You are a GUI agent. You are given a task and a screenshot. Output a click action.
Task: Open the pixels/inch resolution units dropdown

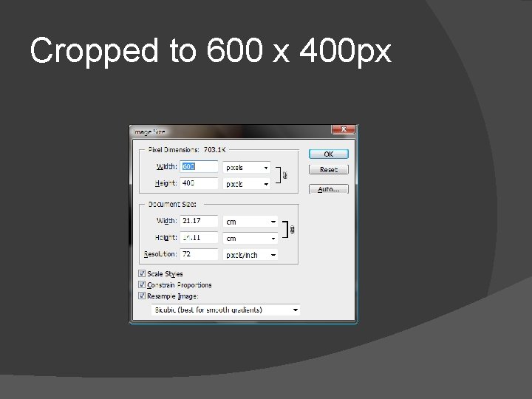click(x=250, y=255)
